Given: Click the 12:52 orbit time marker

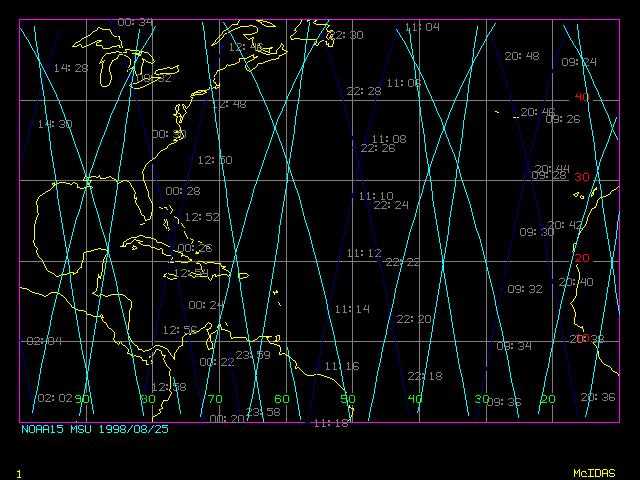Looking at the screenshot, I should click(x=202, y=217).
